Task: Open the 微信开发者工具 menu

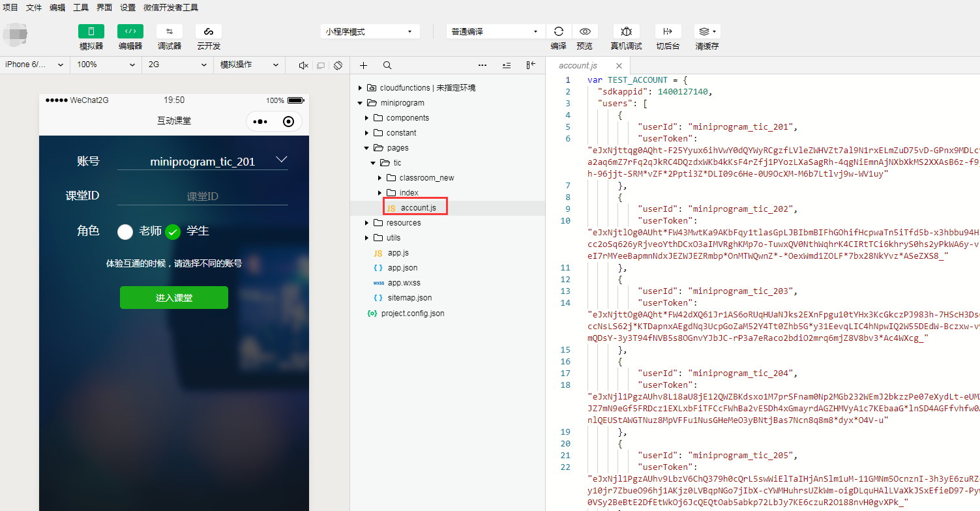Action: click(171, 8)
